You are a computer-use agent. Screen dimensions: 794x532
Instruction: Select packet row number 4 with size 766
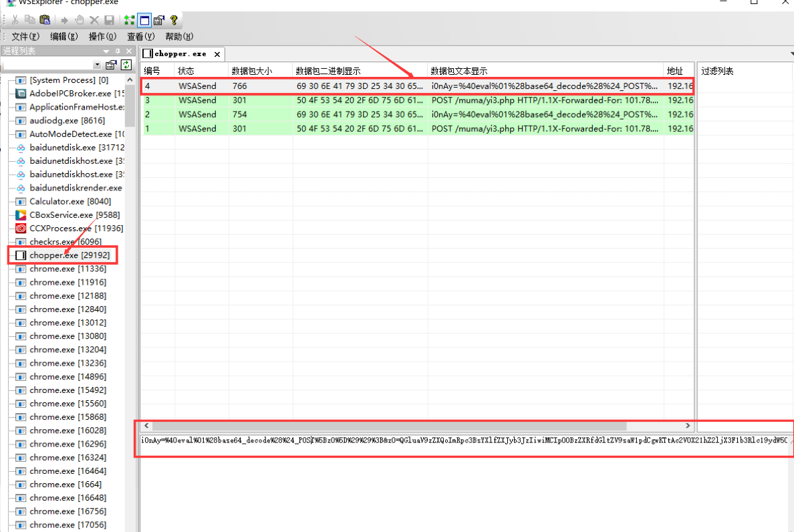(x=417, y=86)
